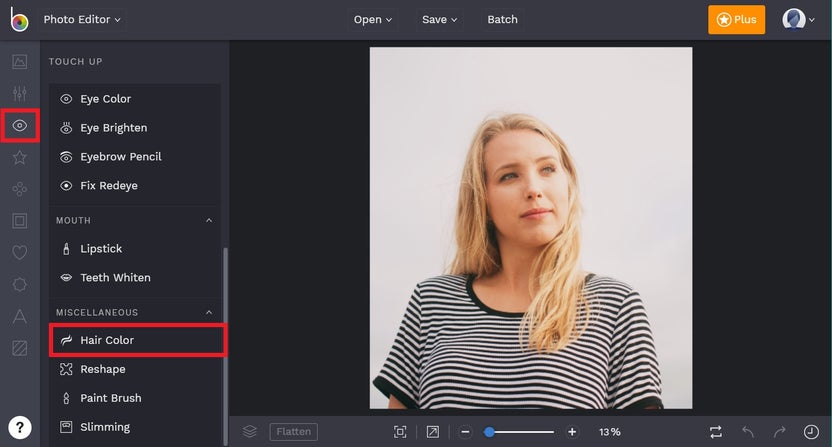Image resolution: width=832 pixels, height=447 pixels.
Task: Collapse the Miscellaneous section
Action: coord(209,312)
